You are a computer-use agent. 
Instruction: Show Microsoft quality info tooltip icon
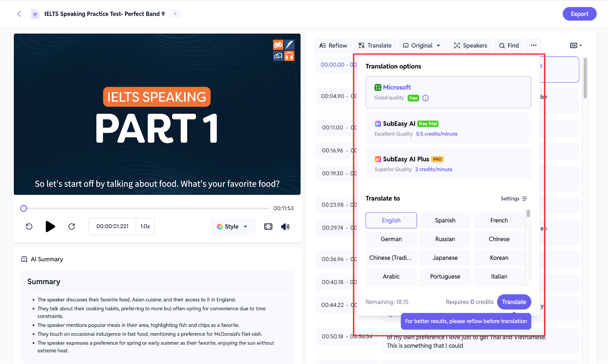pyautogui.click(x=426, y=98)
